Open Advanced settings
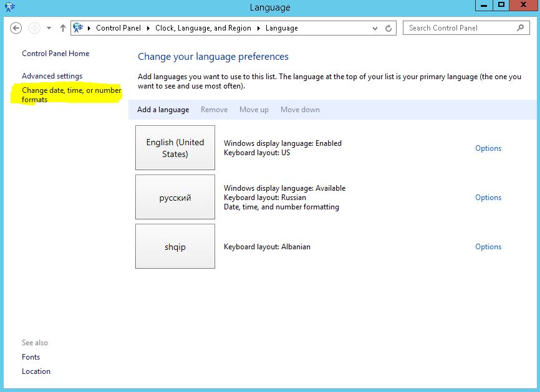Screen dimensions: 540x392 (52, 75)
